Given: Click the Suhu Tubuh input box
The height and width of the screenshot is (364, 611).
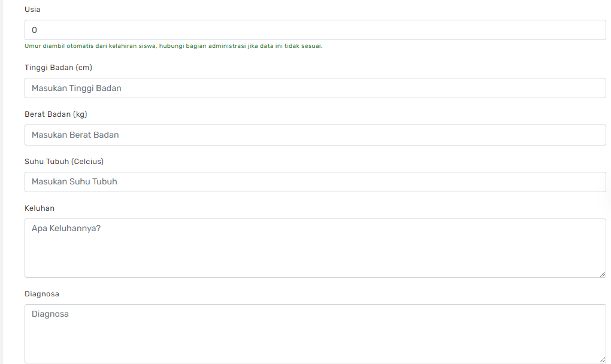Looking at the screenshot, I should 315,182.
